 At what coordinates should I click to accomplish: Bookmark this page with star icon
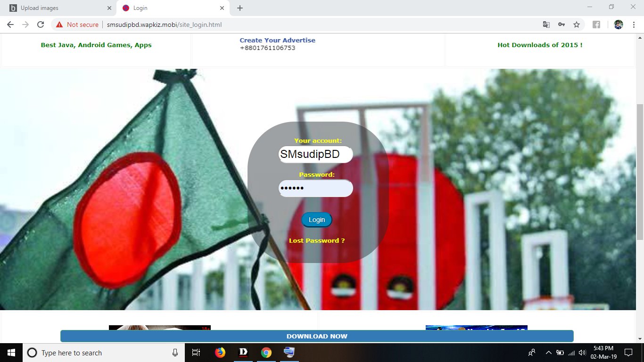click(576, 25)
